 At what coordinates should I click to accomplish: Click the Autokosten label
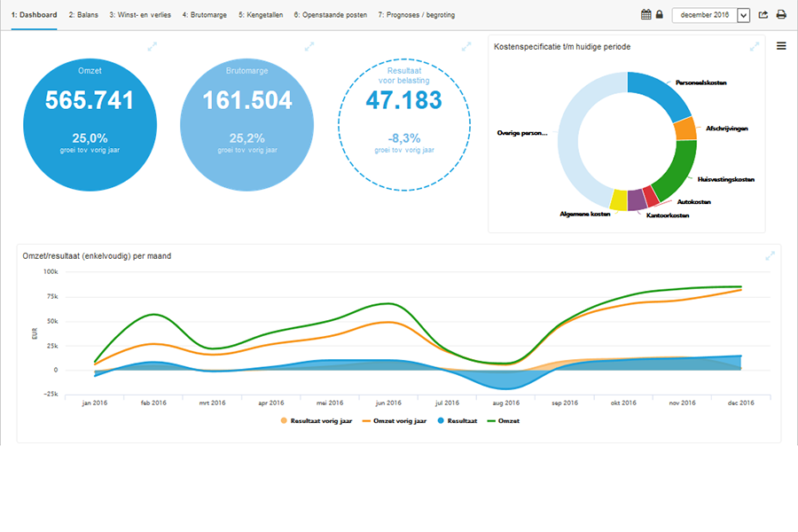[693, 201]
